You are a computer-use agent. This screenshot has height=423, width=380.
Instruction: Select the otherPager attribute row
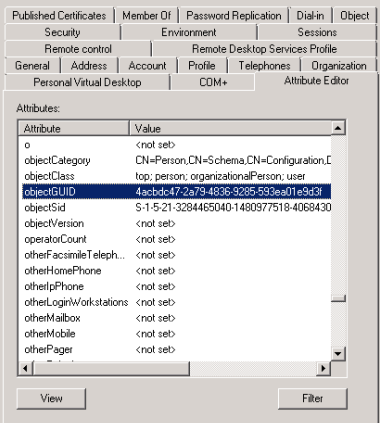coord(177,349)
